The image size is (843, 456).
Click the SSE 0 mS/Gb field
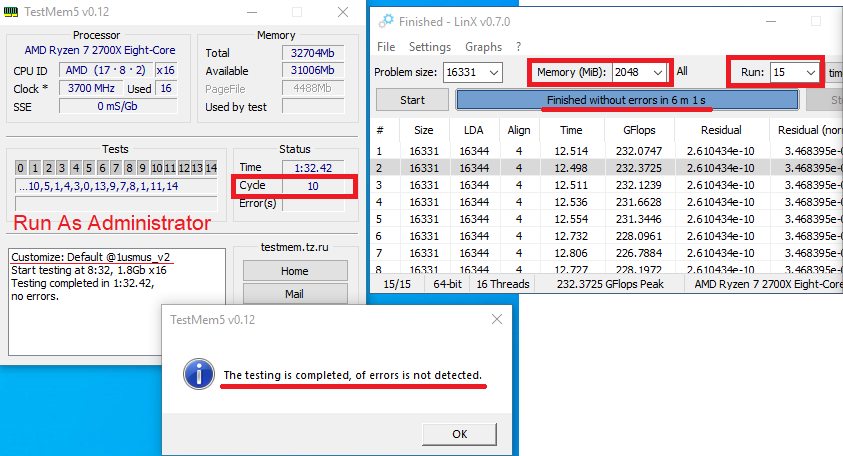[x=118, y=106]
